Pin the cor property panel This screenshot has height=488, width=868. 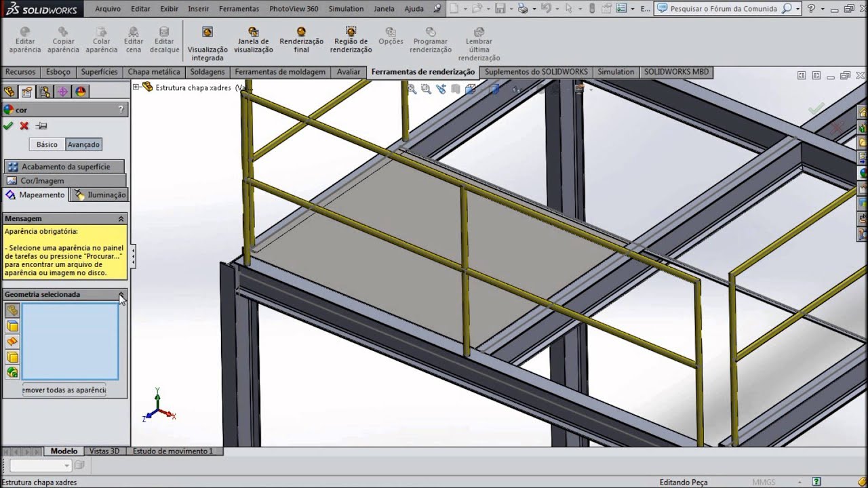(41, 125)
